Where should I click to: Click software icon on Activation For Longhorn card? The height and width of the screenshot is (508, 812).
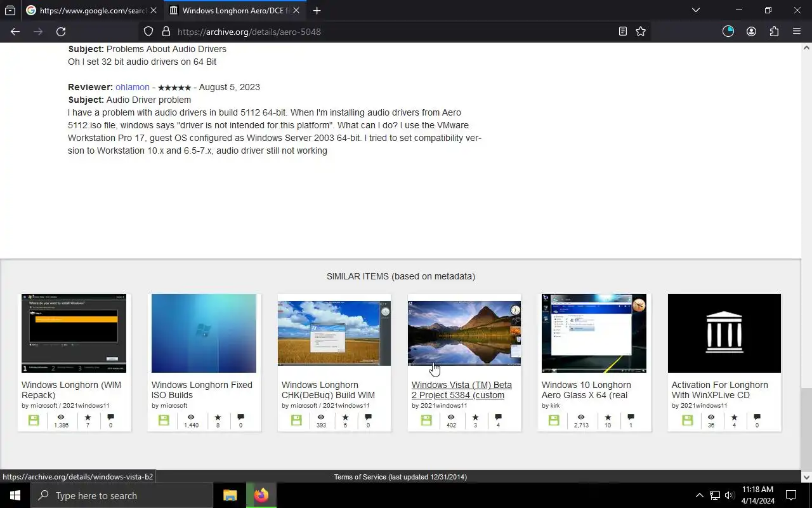point(687,420)
